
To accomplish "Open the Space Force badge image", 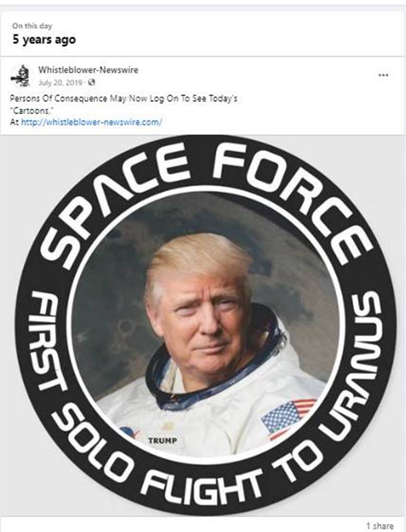I will 203,326.
